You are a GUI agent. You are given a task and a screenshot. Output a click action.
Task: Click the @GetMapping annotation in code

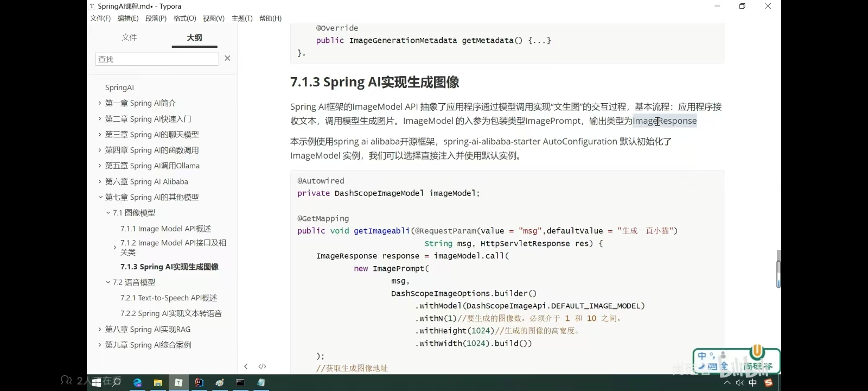click(323, 218)
